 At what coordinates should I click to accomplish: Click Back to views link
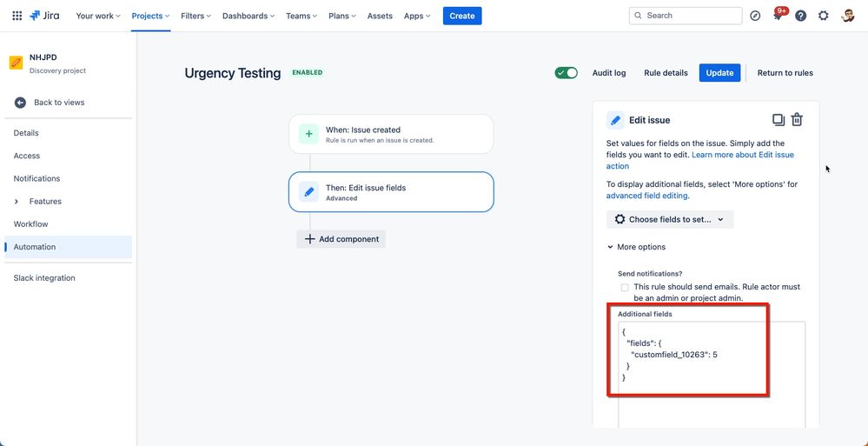(59, 103)
